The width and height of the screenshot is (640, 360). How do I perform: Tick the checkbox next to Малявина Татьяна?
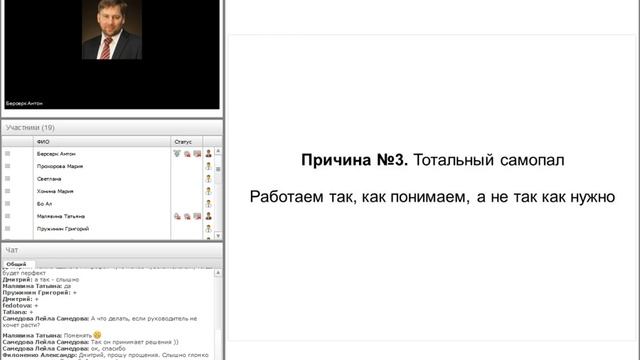(x=7, y=216)
